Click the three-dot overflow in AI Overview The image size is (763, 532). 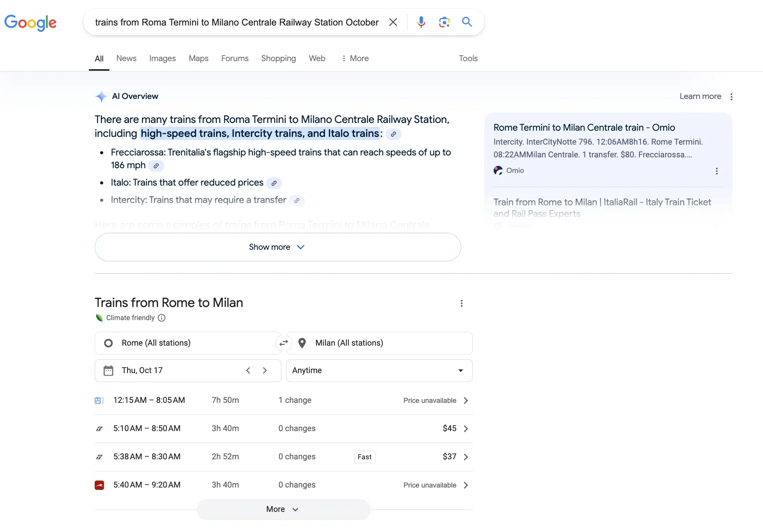tap(732, 96)
